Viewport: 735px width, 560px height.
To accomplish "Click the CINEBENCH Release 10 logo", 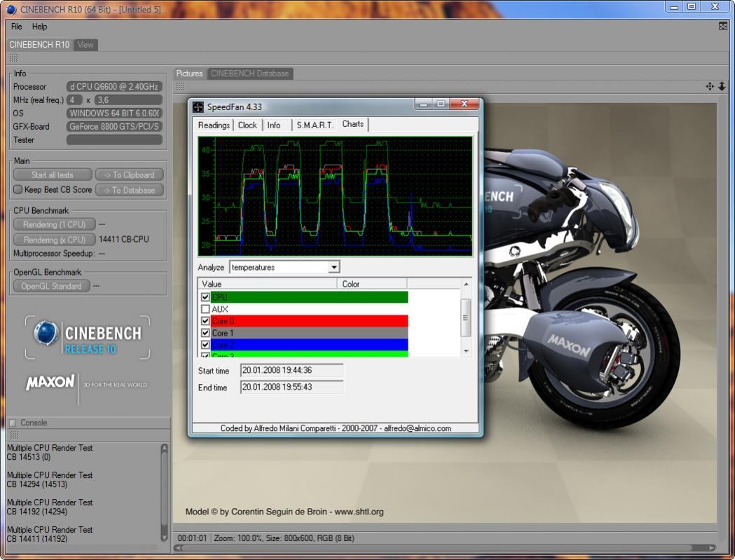I will 88,337.
